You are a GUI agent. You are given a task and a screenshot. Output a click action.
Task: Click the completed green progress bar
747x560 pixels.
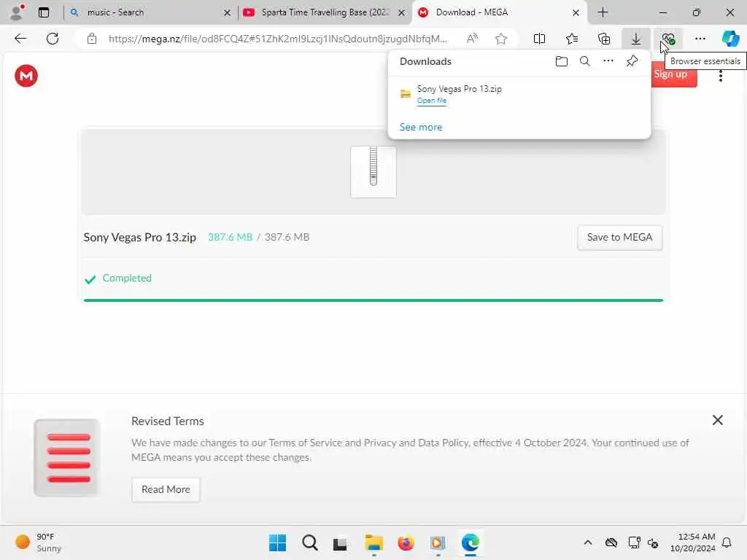point(373,300)
